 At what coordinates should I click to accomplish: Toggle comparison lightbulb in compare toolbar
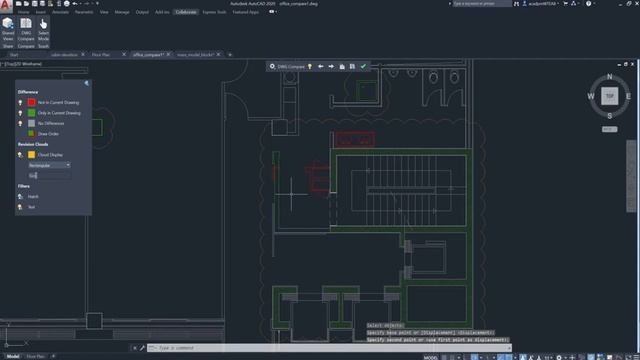point(310,67)
